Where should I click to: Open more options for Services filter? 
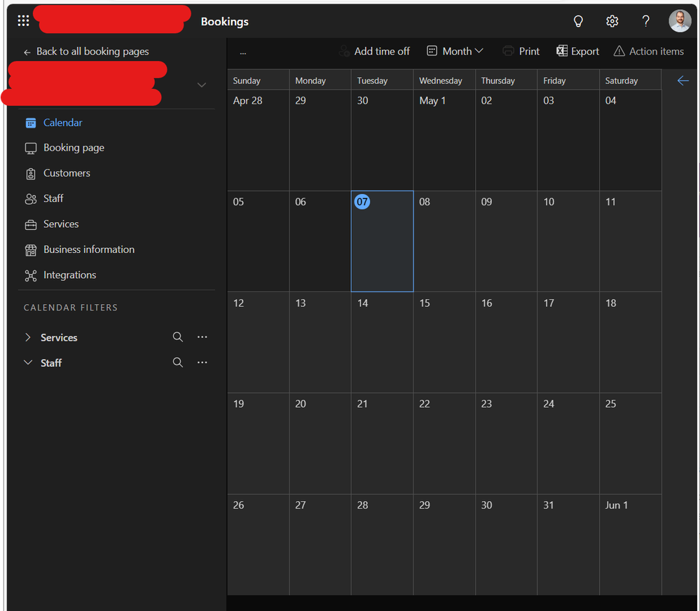point(203,337)
